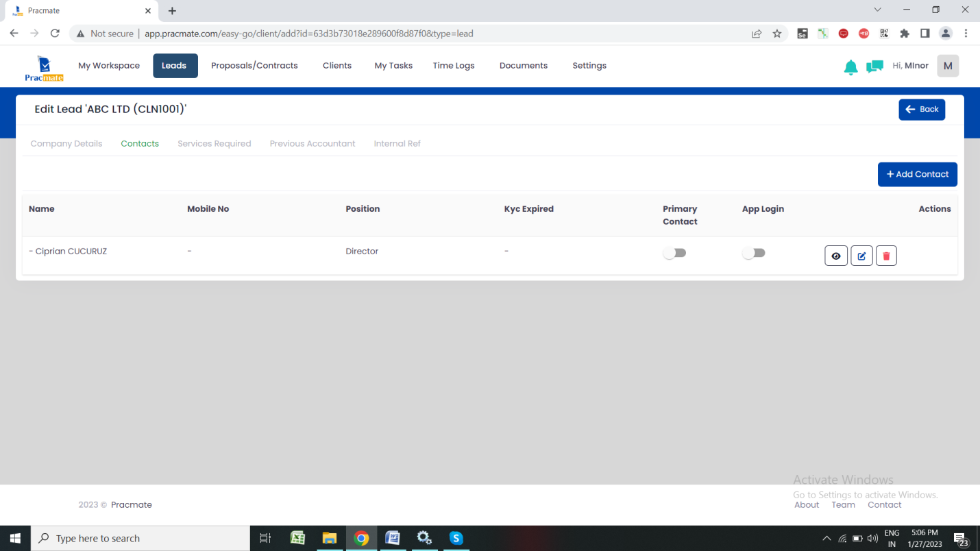Show hidden system tray icons
Viewport: 980px width, 551px height.
tap(826, 539)
